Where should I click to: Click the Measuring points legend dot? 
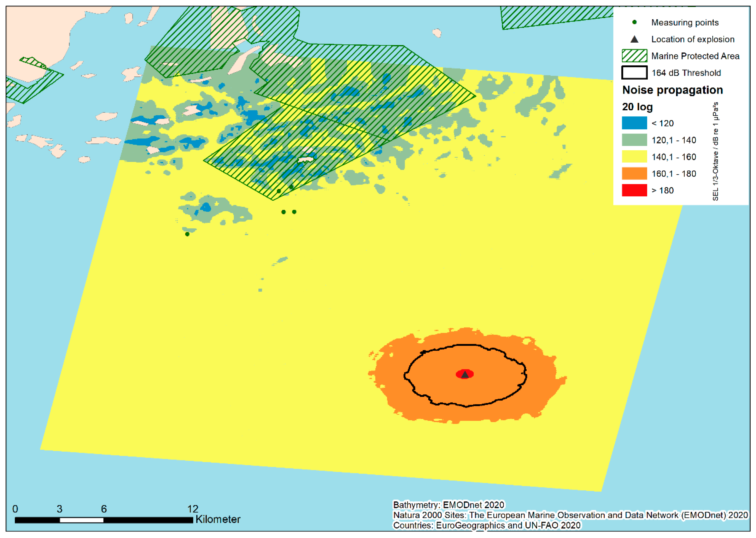634,23
